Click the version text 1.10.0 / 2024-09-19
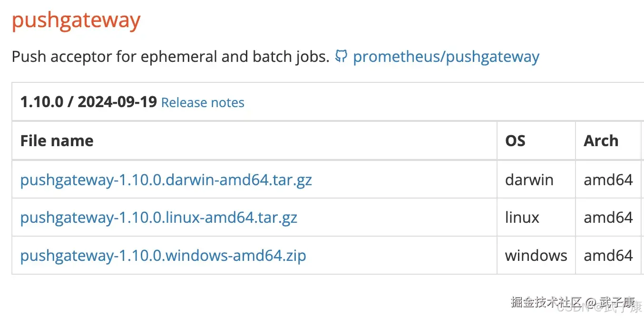644x318 pixels. [x=88, y=102]
